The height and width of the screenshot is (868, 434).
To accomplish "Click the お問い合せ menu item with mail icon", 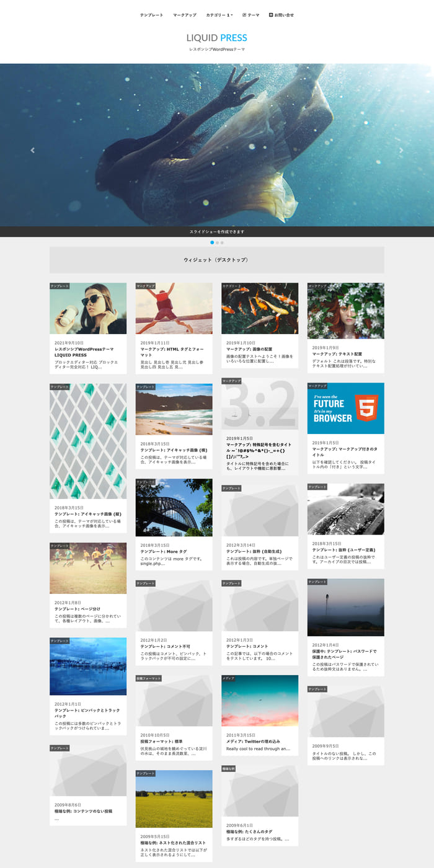I will 281,15.
